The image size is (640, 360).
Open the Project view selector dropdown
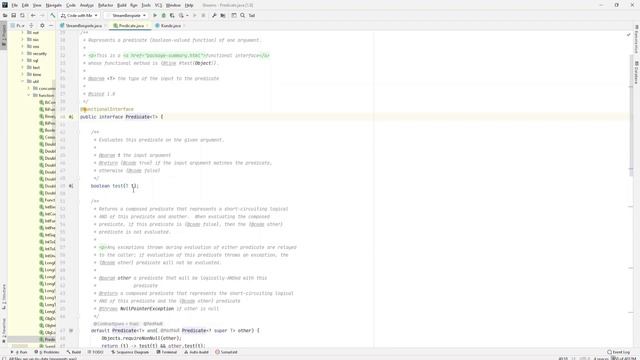tap(18, 25)
